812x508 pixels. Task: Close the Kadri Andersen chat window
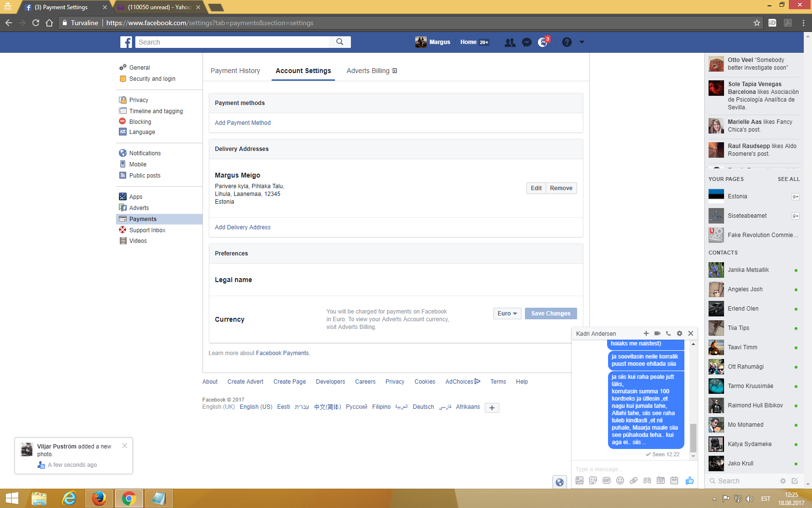tap(691, 333)
